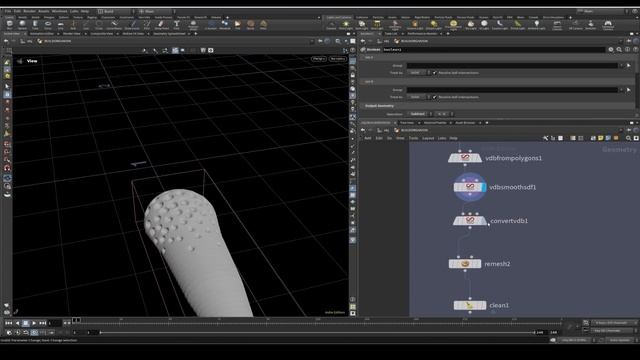Select the Font shelf tool
This screenshot has height=360, width=640.
click(x=176, y=25)
